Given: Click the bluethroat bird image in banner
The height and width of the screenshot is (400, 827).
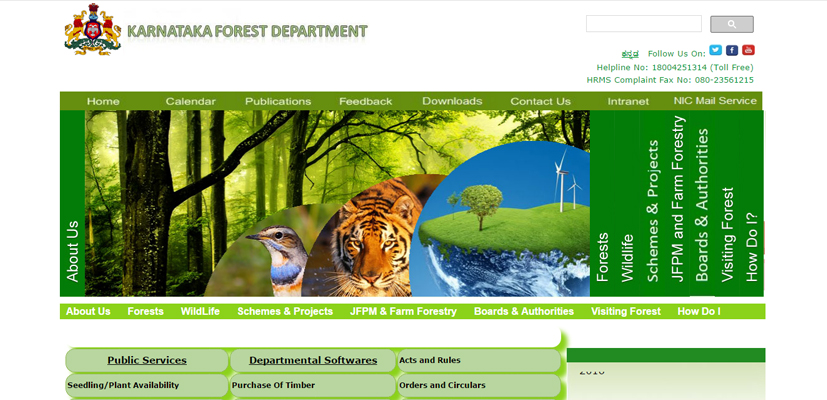Looking at the screenshot, I should [280, 259].
